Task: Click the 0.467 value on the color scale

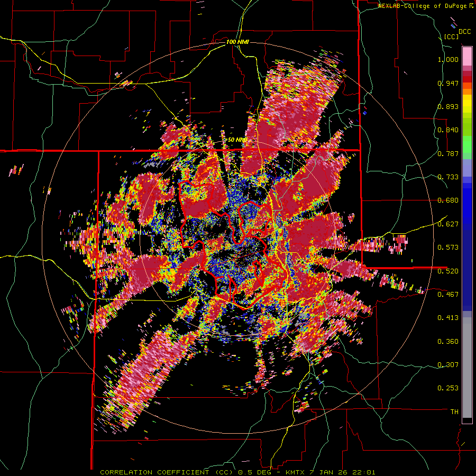Action: pos(448,294)
